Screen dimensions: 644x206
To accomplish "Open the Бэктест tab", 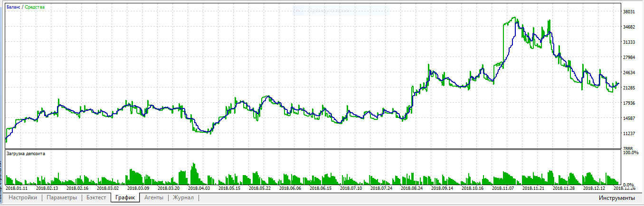I will point(96,198).
